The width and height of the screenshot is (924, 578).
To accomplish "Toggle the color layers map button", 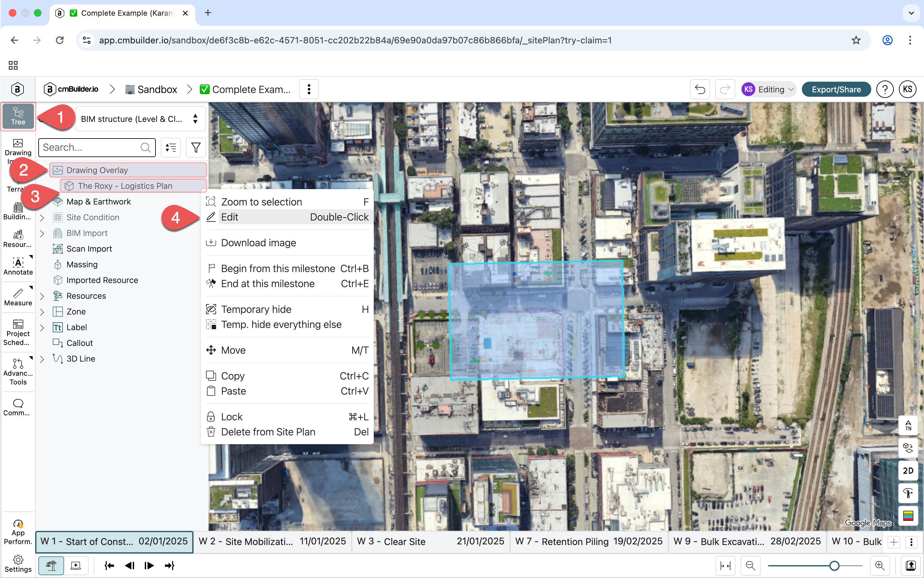I will (908, 516).
